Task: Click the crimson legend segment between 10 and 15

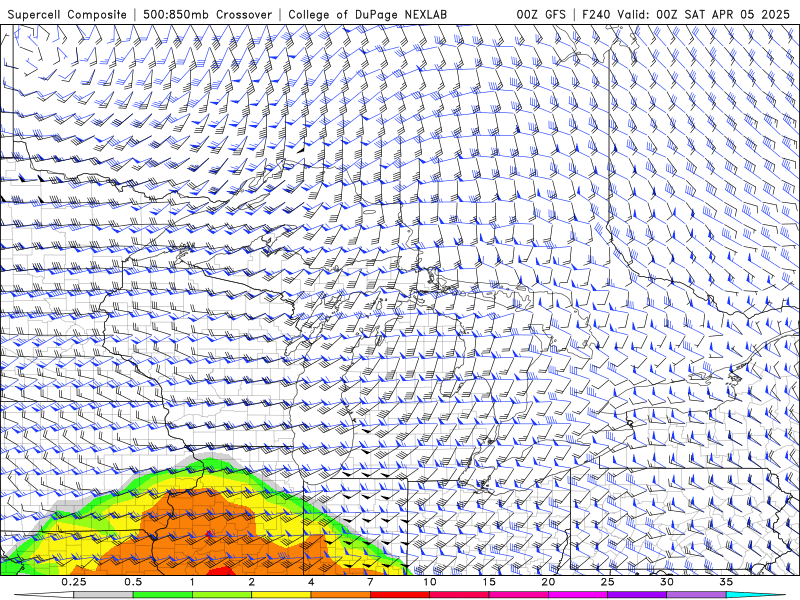Action: tap(459, 595)
